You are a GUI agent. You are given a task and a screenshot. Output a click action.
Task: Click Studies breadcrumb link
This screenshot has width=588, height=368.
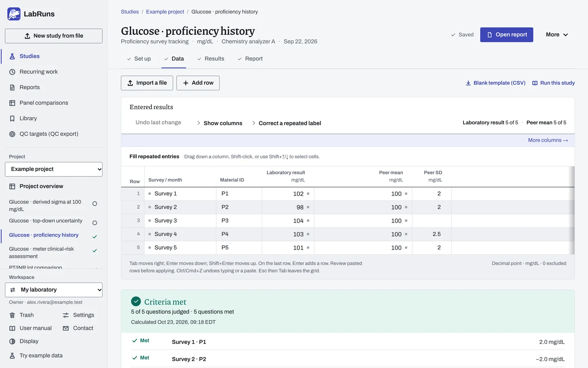click(130, 12)
